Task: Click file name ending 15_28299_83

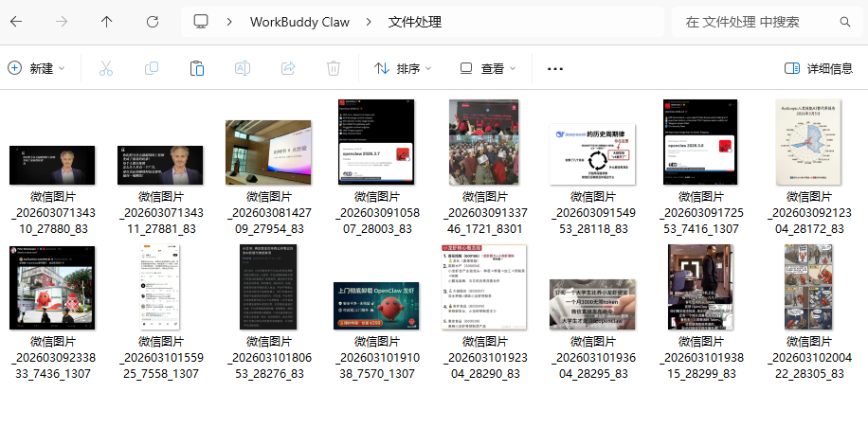Action: tap(700, 358)
